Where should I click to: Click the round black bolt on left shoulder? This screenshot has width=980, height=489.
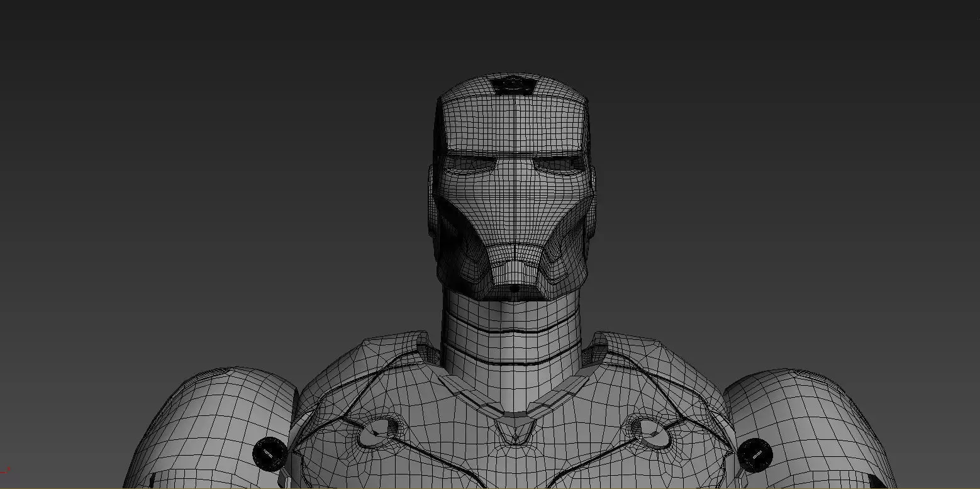coord(269,452)
